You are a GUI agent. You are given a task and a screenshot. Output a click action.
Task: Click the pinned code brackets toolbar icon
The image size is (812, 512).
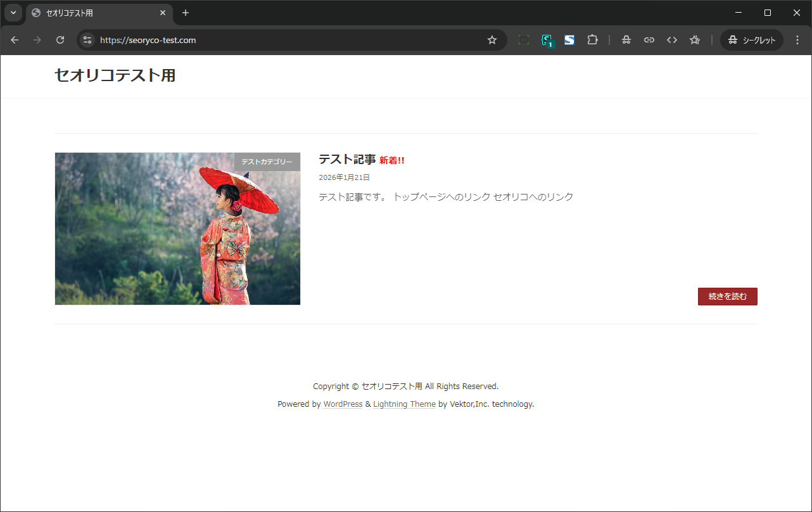(x=671, y=39)
